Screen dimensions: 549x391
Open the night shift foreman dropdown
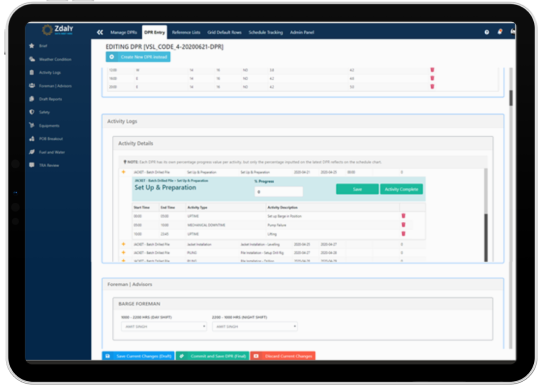[x=255, y=326]
